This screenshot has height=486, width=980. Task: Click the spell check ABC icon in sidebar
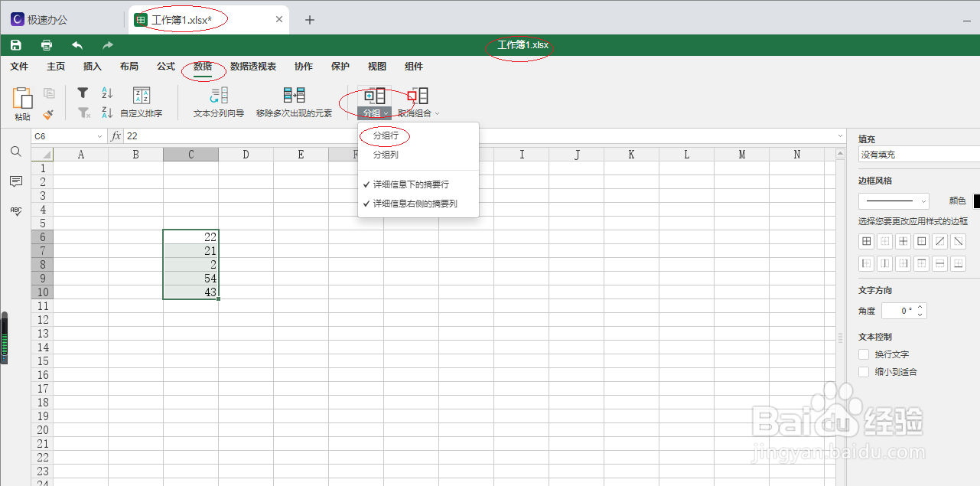click(15, 211)
